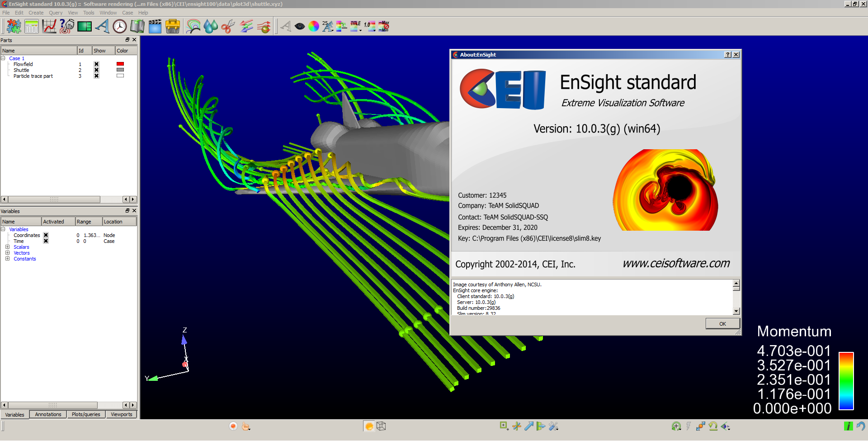Open the Solution time clock icon
Screen dimensions: 868x441
120,26
